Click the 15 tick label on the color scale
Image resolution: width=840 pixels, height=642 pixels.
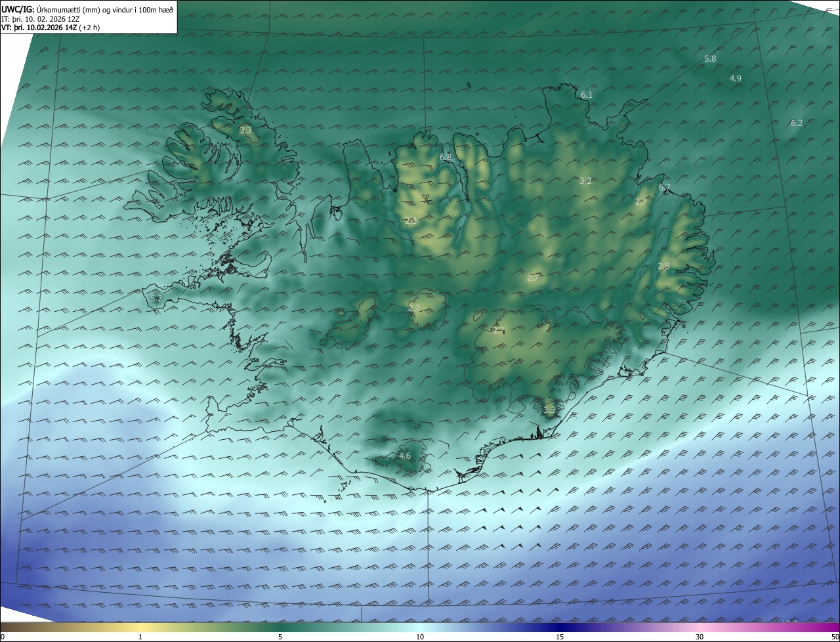pos(560,637)
